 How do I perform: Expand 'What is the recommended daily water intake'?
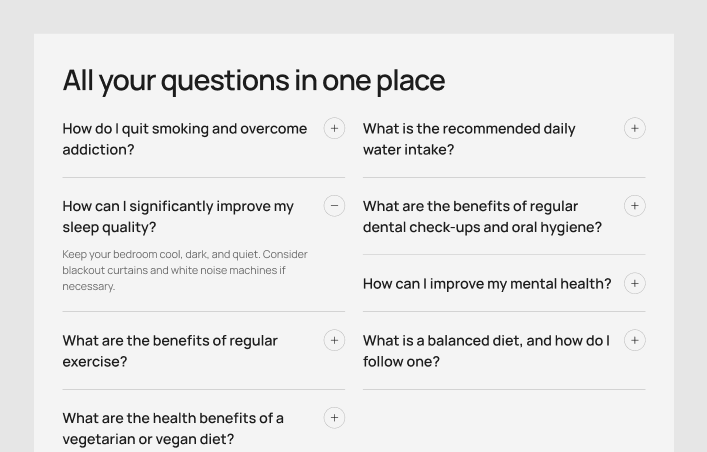click(x=469, y=139)
